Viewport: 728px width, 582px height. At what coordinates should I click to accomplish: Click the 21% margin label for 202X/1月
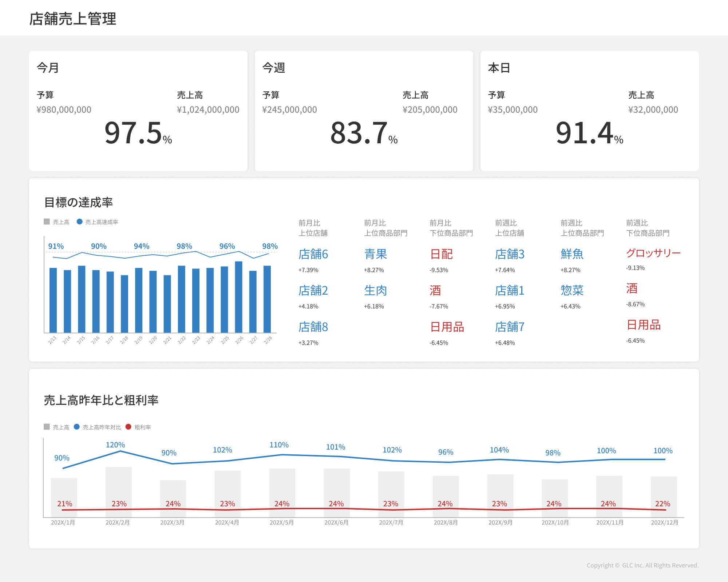(x=65, y=504)
